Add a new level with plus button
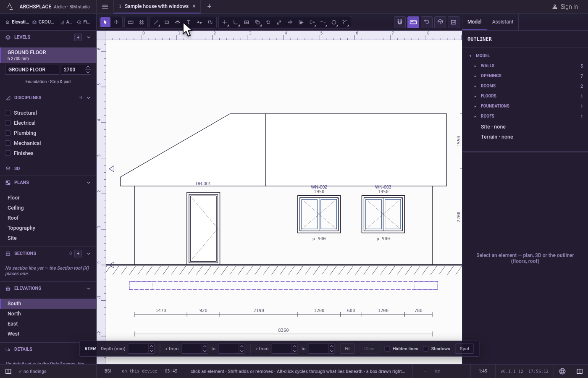Screen dimensions: 588x378 (78, 37)
